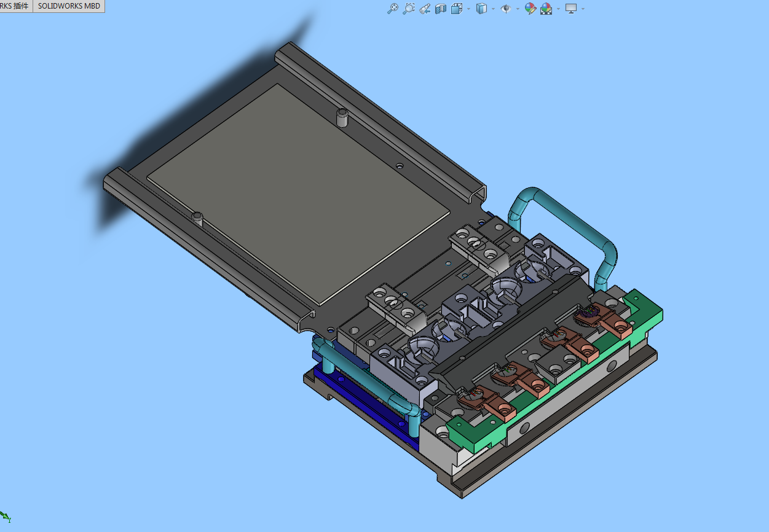Viewport: 769px width, 532px height.
Task: Select the Zoom to Area tool
Action: click(x=408, y=9)
